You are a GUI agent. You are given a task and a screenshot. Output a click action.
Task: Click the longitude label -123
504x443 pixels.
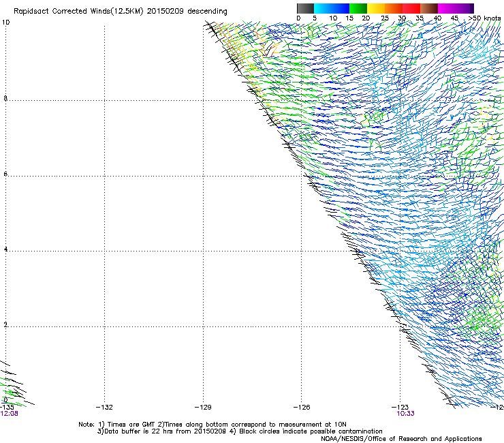coord(400,408)
